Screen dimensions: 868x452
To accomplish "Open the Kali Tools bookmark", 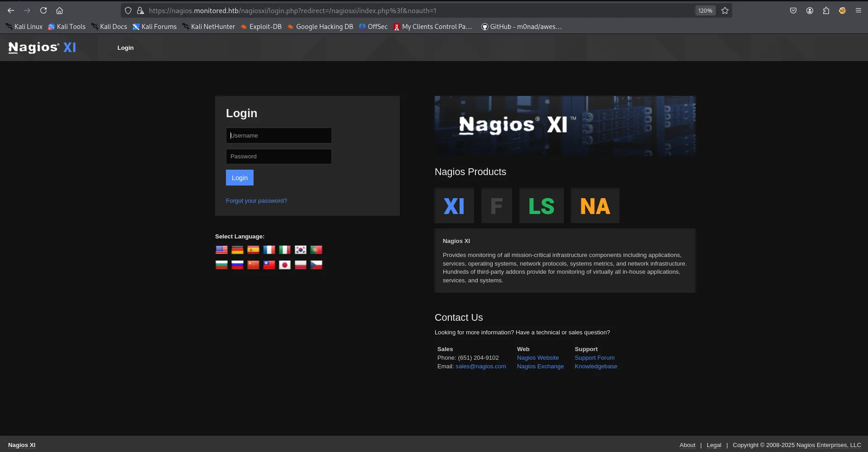I will point(67,27).
